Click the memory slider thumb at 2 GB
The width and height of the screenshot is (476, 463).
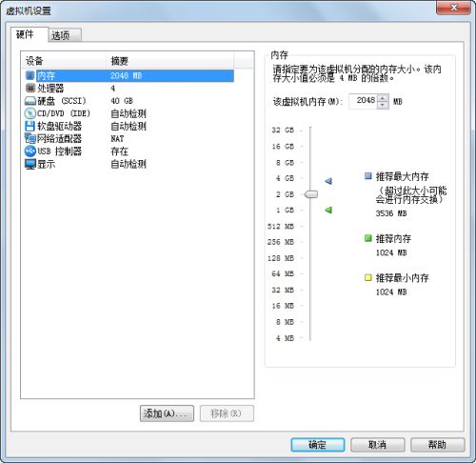click(311, 194)
